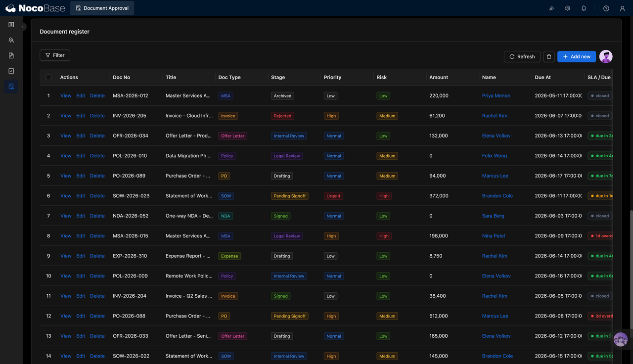
Task: Delete the OFR-2026-034 record
Action: 97,136
